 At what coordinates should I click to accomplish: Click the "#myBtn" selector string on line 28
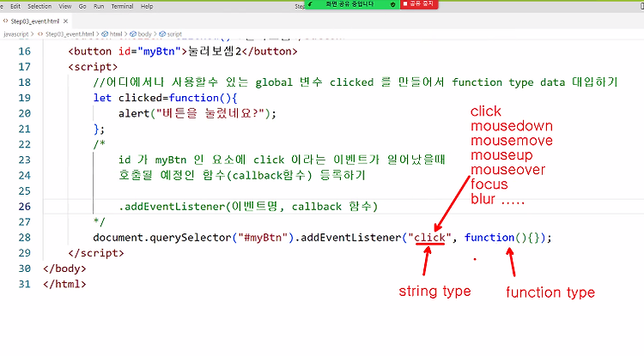[263, 238]
